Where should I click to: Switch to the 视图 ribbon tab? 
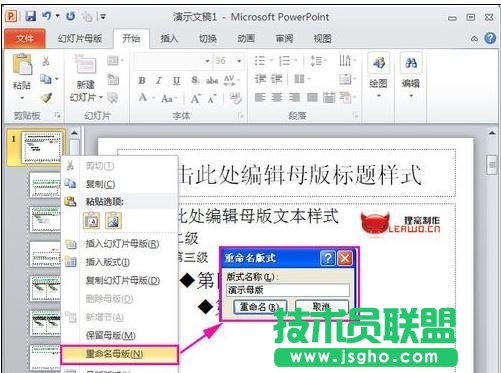pos(323,39)
